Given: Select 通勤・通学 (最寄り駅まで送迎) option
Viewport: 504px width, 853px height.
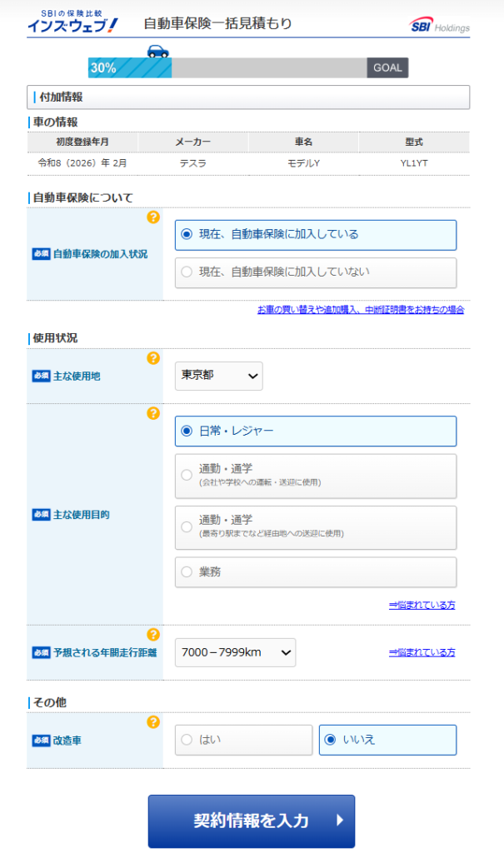Looking at the screenshot, I should tap(316, 527).
